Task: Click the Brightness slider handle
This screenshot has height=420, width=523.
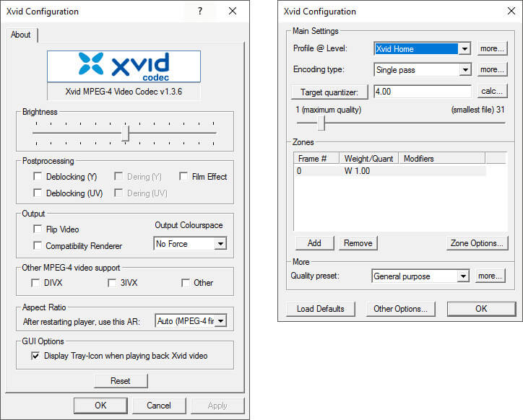Action: (x=125, y=134)
